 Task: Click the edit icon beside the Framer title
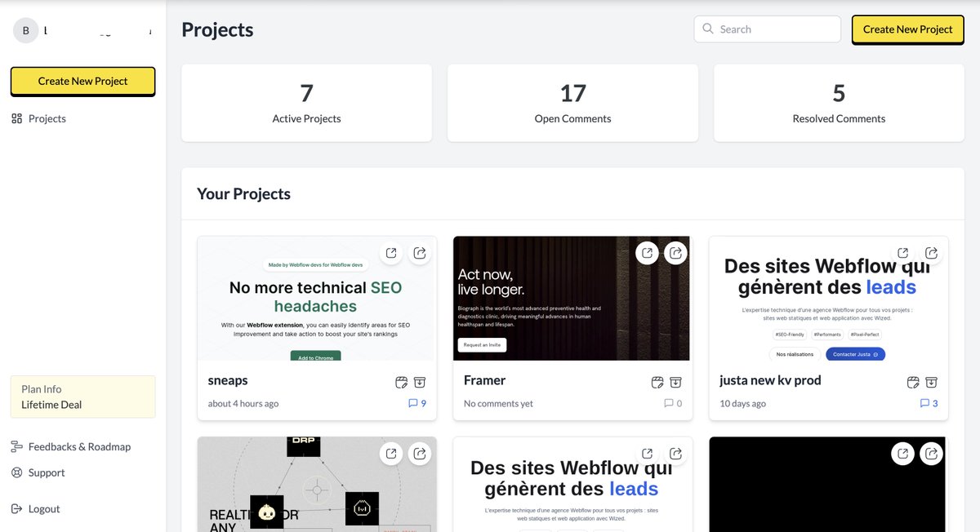pyautogui.click(x=657, y=382)
